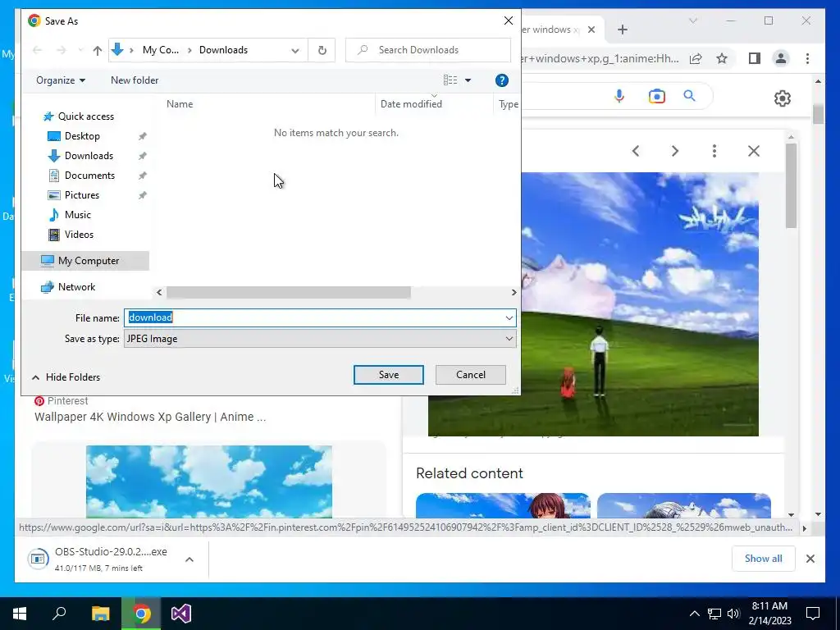Open dialog Help icon

click(x=501, y=80)
